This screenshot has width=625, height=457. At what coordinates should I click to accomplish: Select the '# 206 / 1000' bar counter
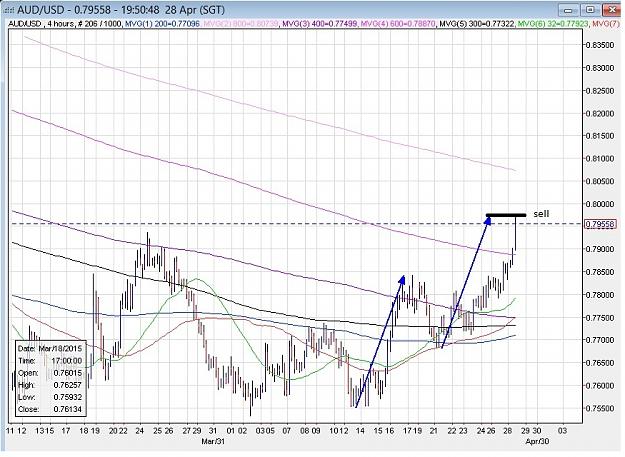tap(99, 24)
